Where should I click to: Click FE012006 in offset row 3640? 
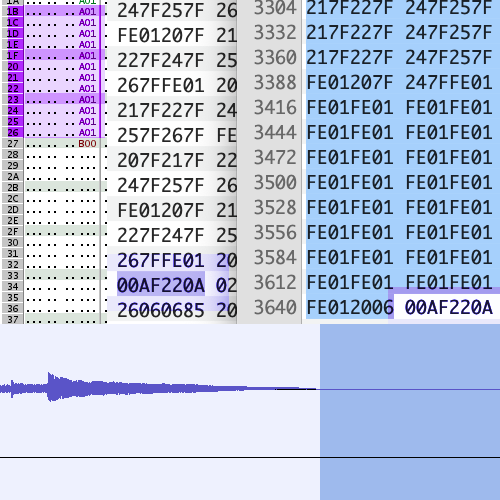350,307
